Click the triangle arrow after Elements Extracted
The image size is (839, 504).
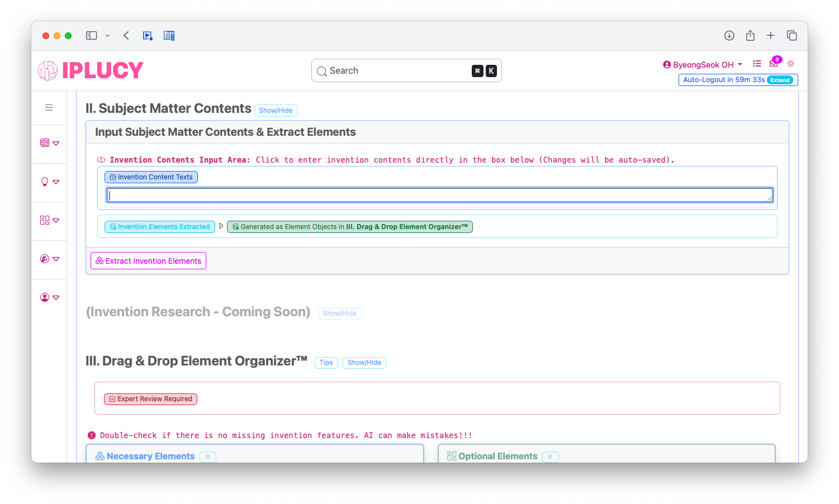221,226
